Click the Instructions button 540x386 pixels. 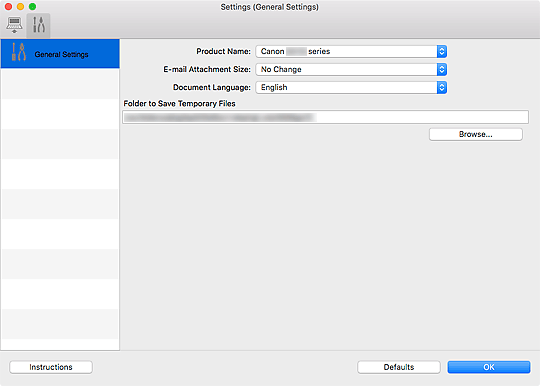pyautogui.click(x=51, y=367)
